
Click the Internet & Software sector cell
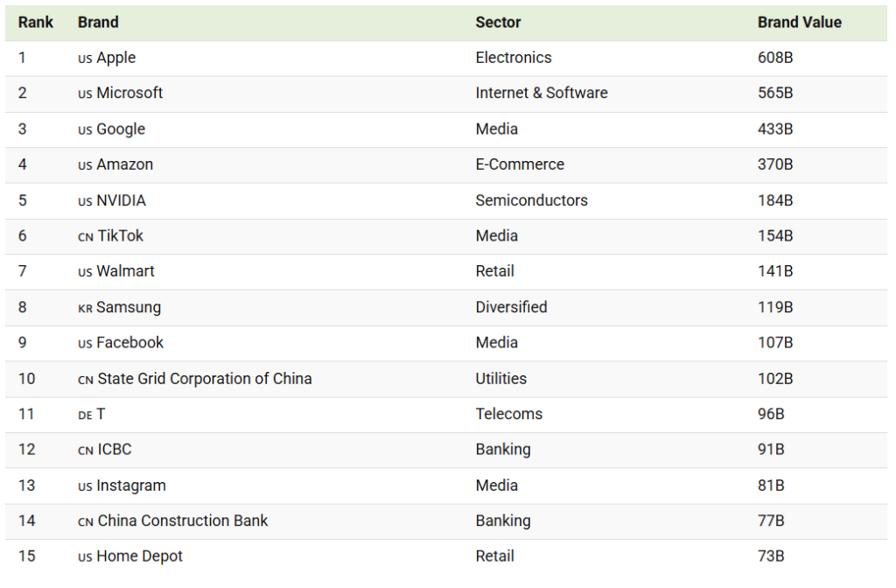pos(541,93)
